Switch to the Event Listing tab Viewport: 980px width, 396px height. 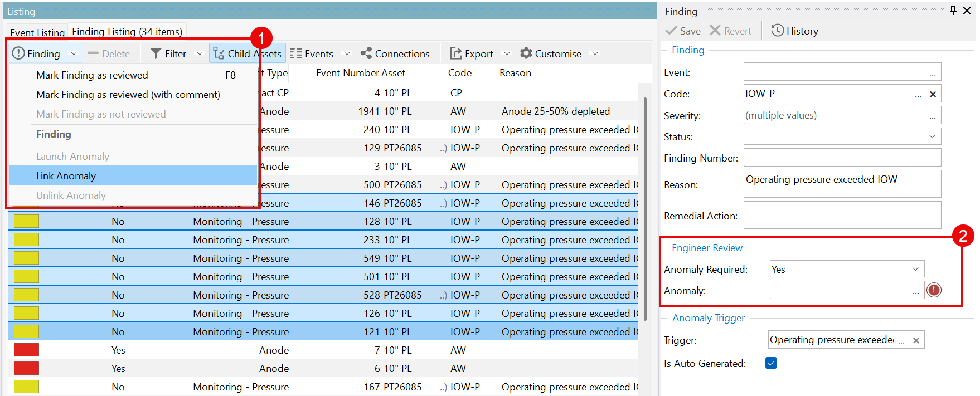37,32
